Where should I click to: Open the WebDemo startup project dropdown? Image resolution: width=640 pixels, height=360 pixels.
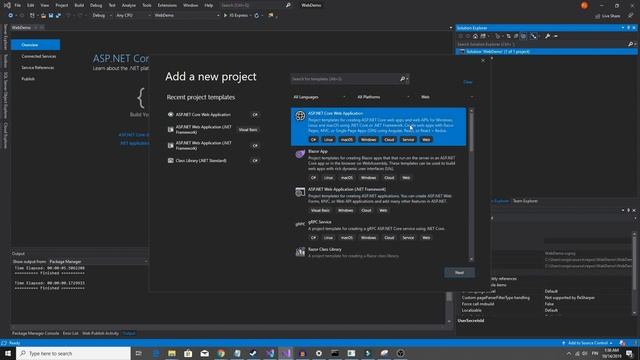[187, 16]
